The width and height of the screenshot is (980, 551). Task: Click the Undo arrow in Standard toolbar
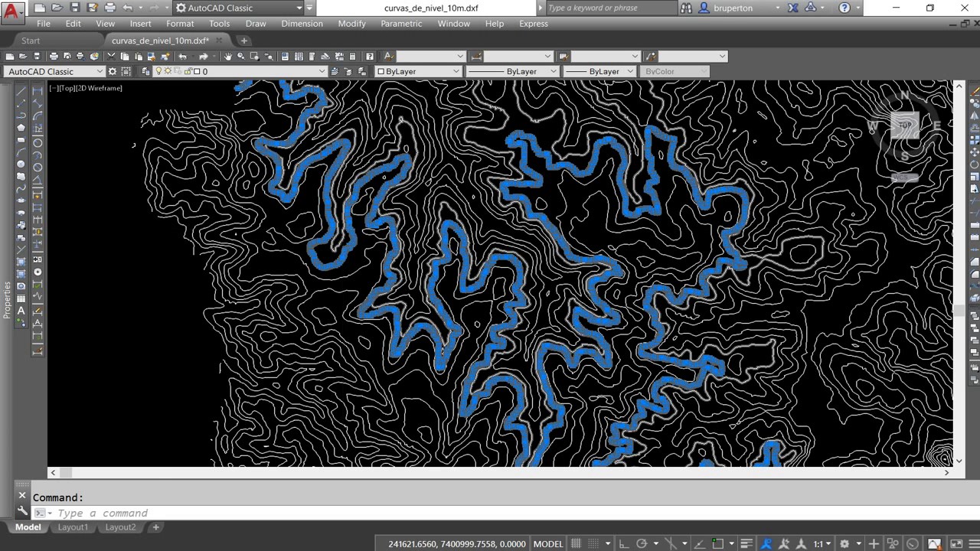(x=182, y=57)
